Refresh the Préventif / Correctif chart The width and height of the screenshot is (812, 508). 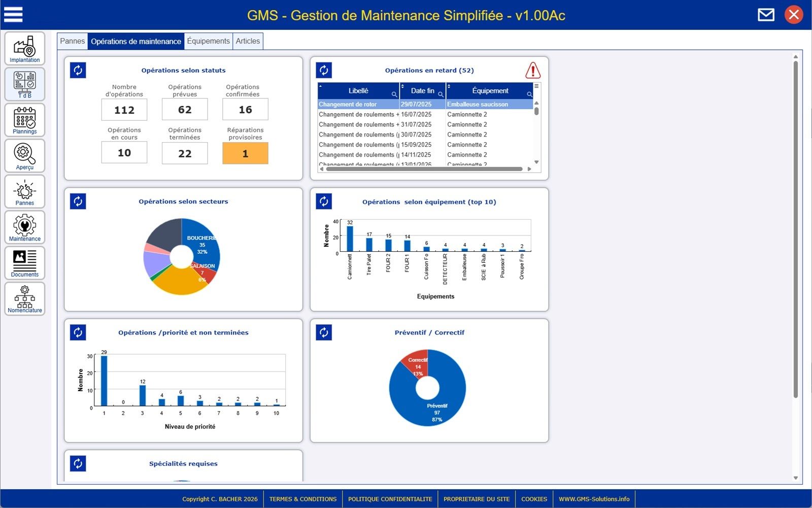324,332
